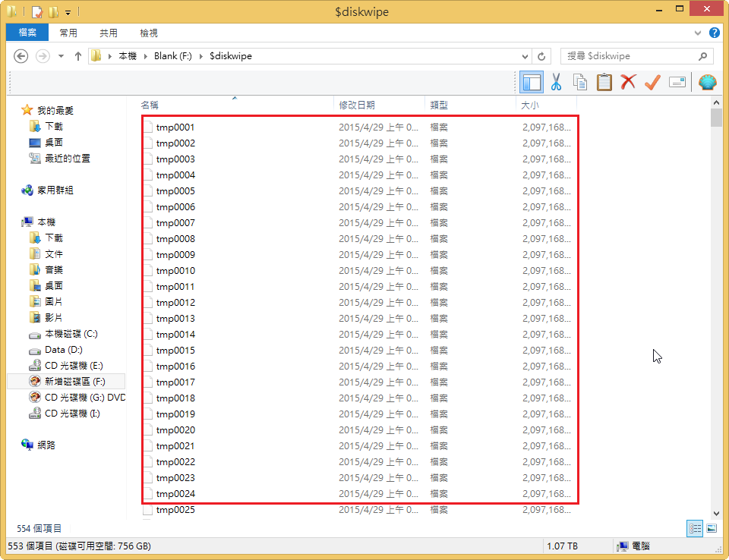Viewport: 729px width, 560px height.
Task: Click the 搜尋 $diskwipe search box
Action: (x=629, y=56)
